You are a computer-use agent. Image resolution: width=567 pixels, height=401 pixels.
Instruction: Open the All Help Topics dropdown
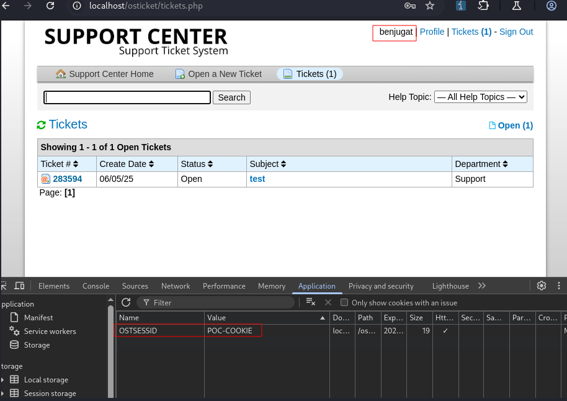coord(481,97)
